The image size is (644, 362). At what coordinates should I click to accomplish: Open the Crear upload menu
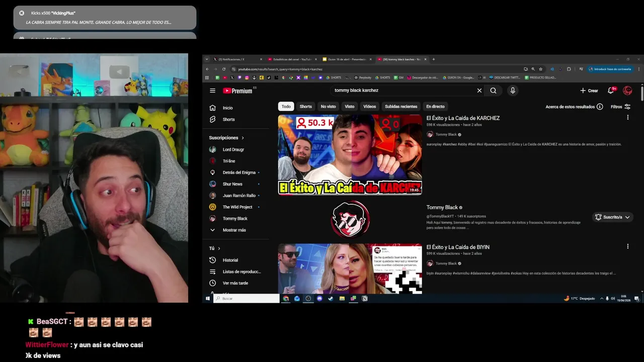[589, 90]
